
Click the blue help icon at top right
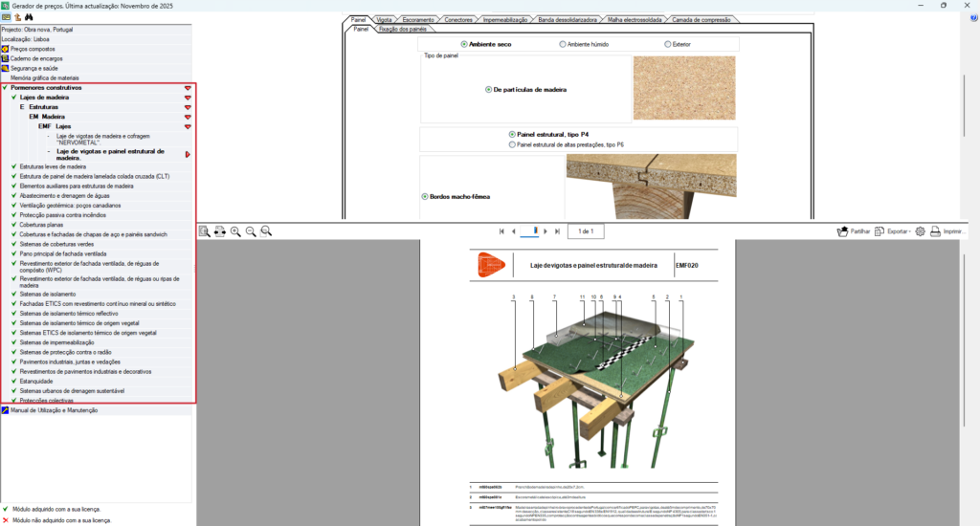(x=973, y=18)
